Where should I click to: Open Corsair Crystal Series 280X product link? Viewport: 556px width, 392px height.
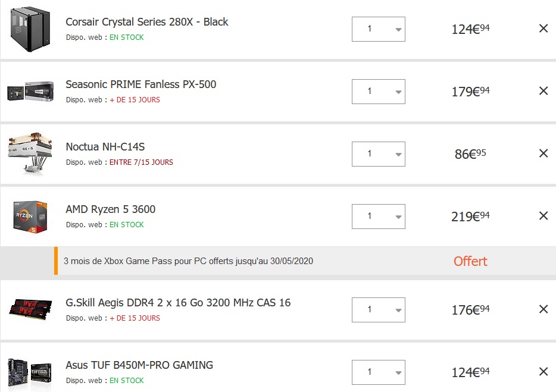coord(147,22)
